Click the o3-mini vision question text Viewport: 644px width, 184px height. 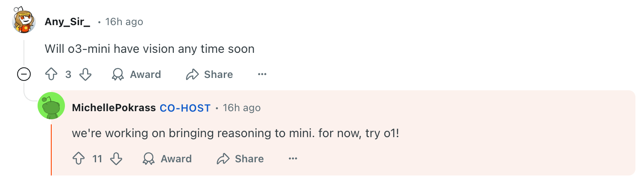click(149, 49)
